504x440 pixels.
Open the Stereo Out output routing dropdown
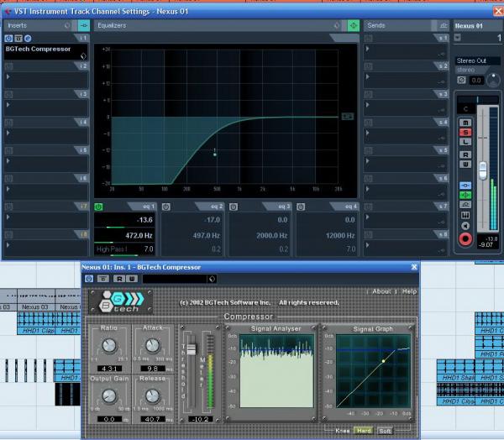[476, 60]
